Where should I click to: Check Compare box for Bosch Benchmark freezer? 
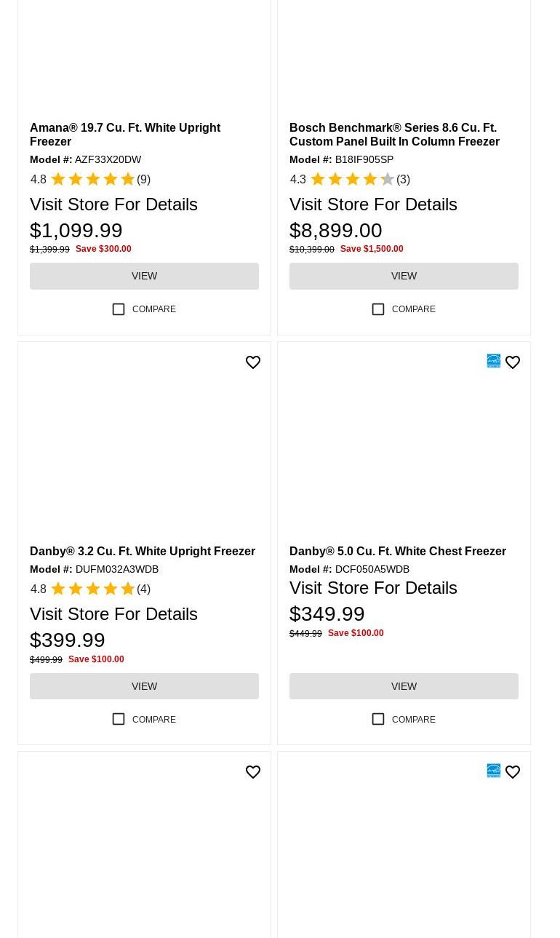click(378, 309)
